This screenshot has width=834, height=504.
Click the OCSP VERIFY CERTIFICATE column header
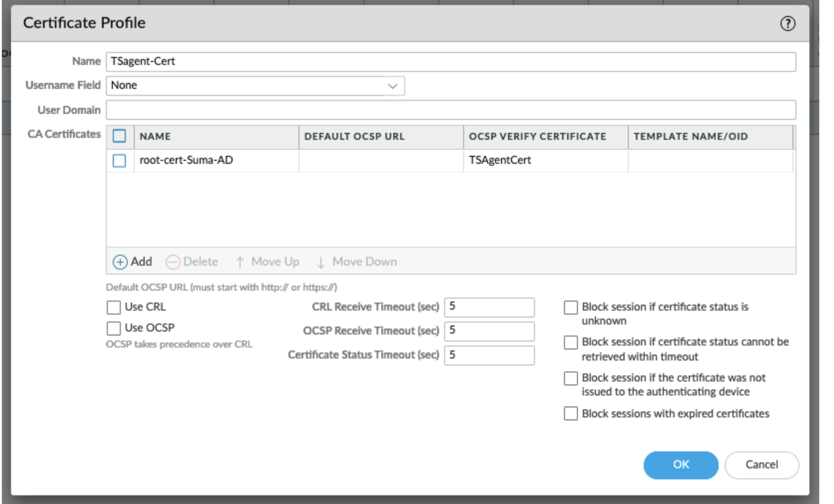(537, 137)
